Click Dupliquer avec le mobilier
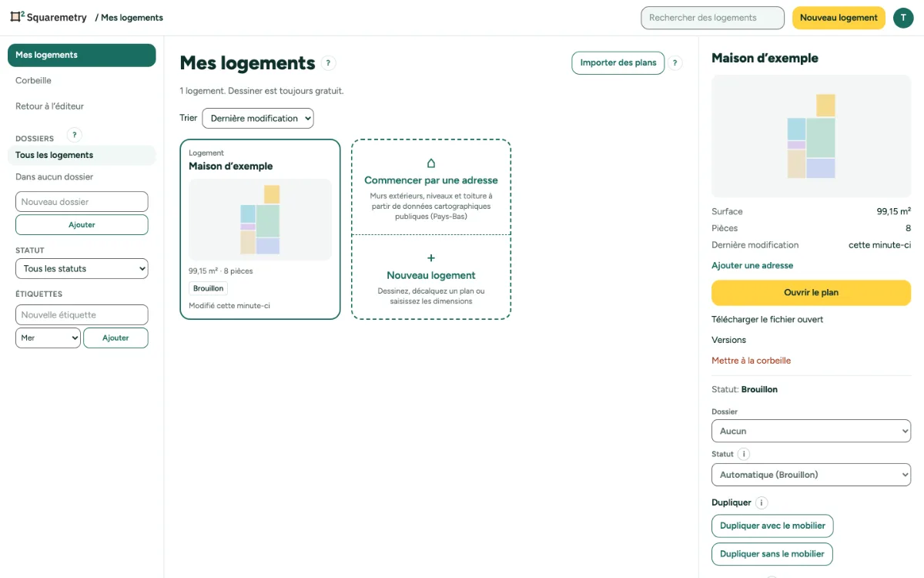 tap(772, 526)
